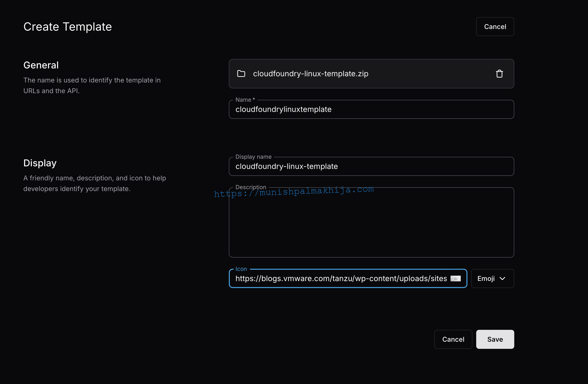Click the General section helper description text
This screenshot has height=384, width=588.
(x=92, y=85)
